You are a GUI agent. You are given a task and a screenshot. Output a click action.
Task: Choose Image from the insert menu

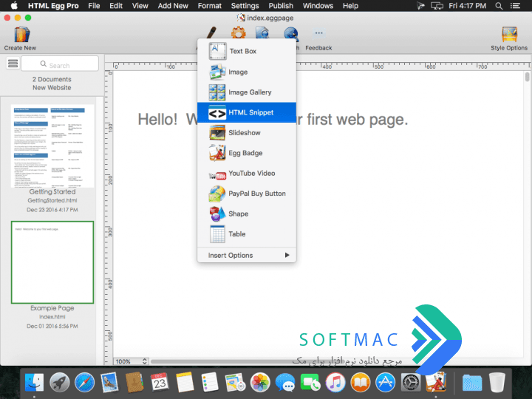pyautogui.click(x=247, y=72)
